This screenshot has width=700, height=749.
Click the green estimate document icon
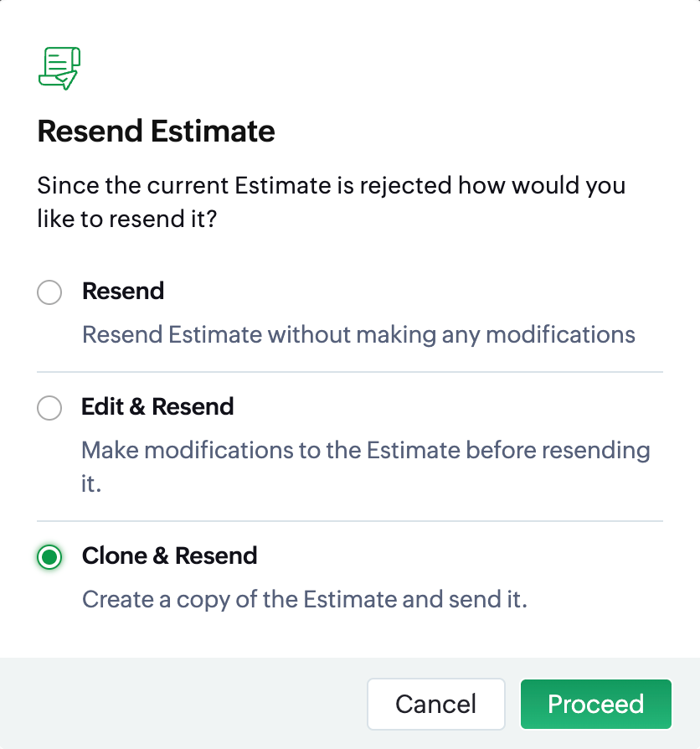pos(58,66)
